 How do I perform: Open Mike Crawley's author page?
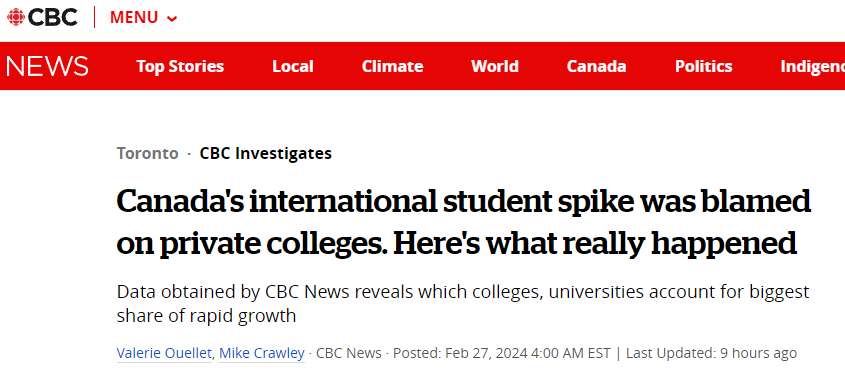click(x=262, y=353)
